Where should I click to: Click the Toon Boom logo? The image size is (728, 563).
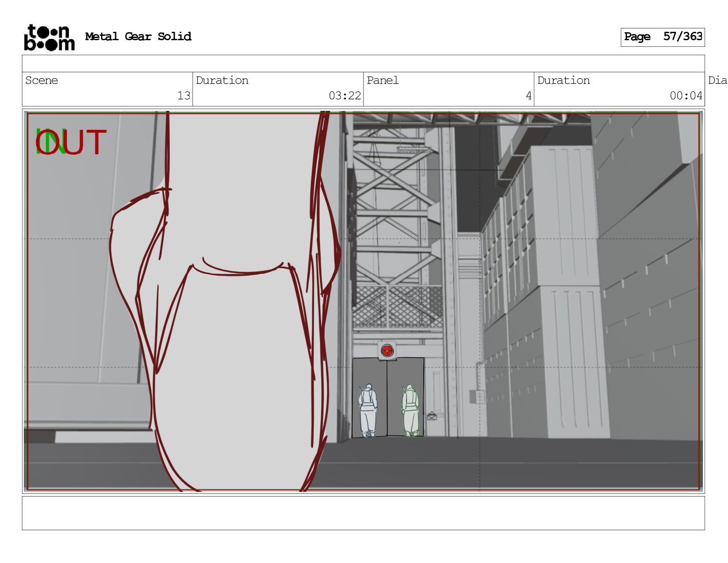[x=49, y=38]
